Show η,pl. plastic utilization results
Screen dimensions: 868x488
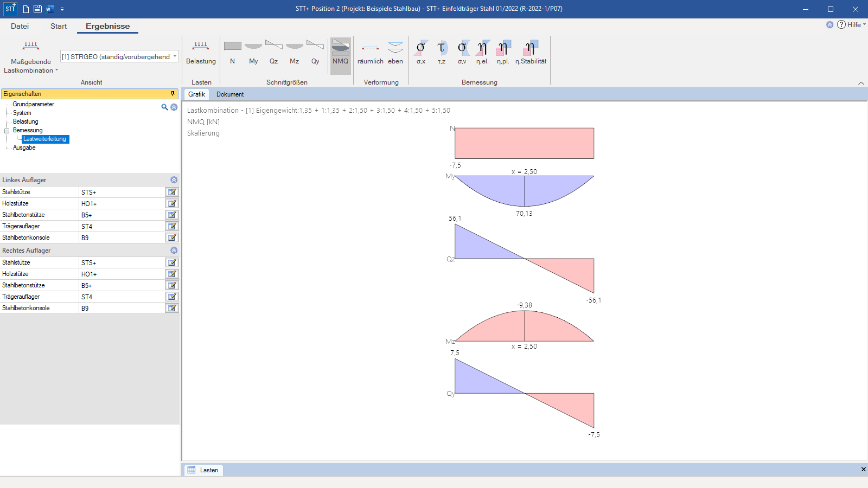click(503, 53)
